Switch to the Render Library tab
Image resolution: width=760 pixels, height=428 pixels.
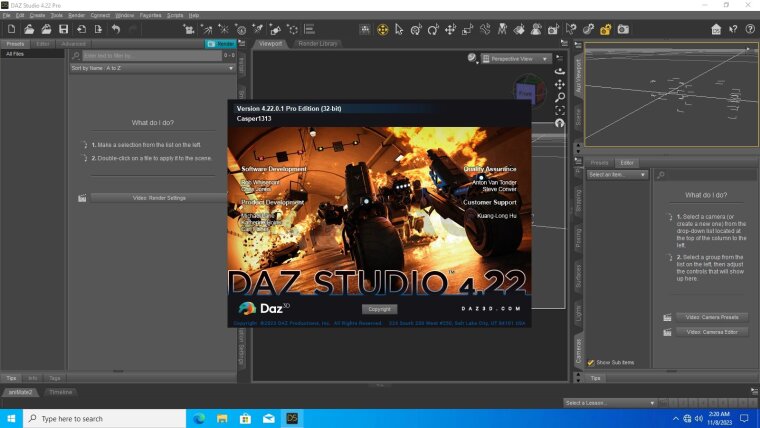pos(315,44)
